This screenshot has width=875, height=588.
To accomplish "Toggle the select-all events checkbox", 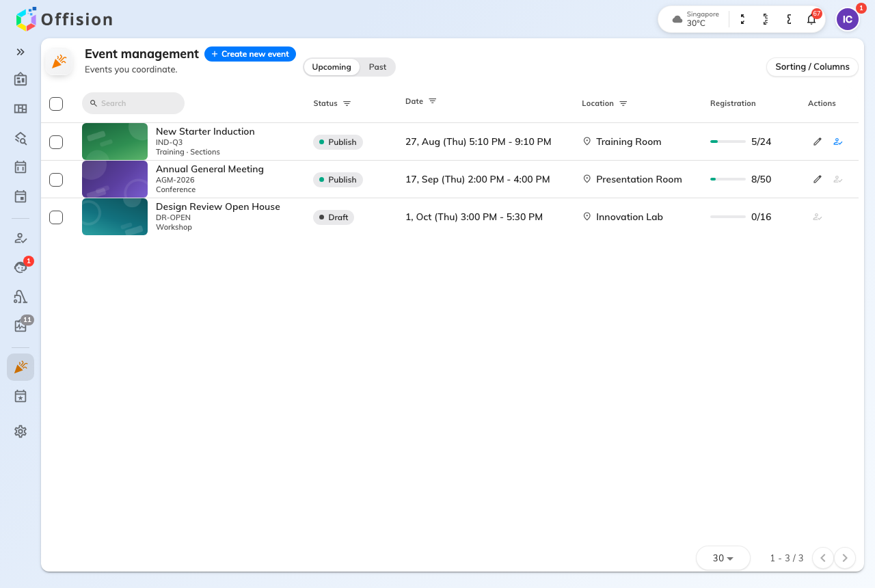I will (x=56, y=103).
